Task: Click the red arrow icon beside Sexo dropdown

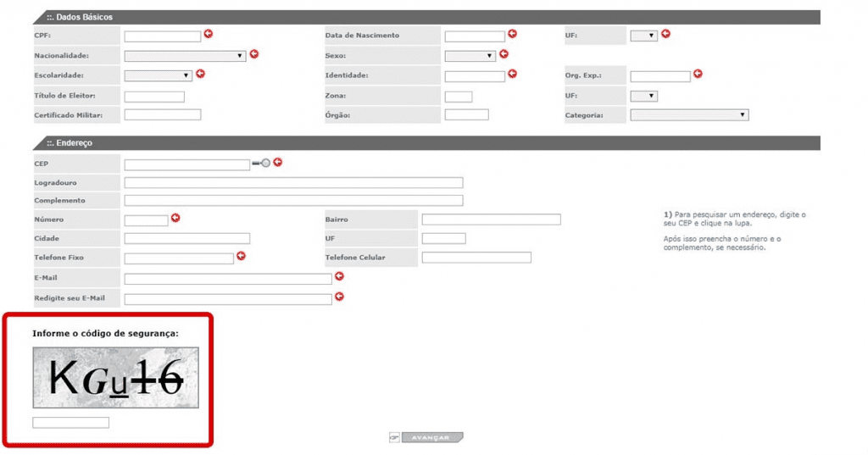Action: (x=504, y=53)
